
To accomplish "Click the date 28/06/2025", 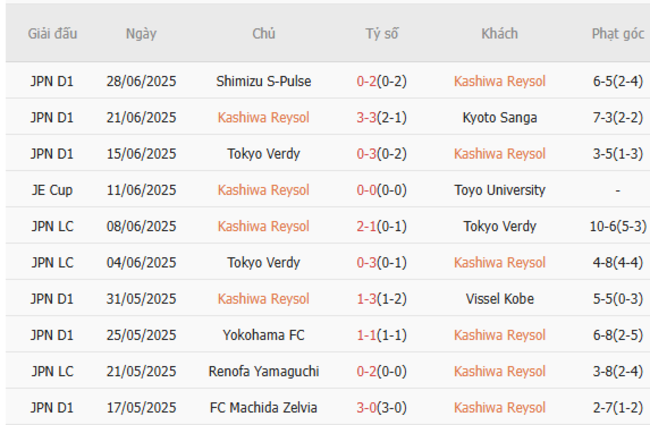I will [x=141, y=81].
